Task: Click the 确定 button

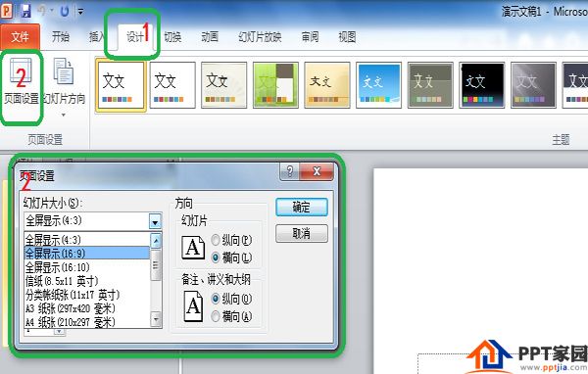Action: click(302, 208)
